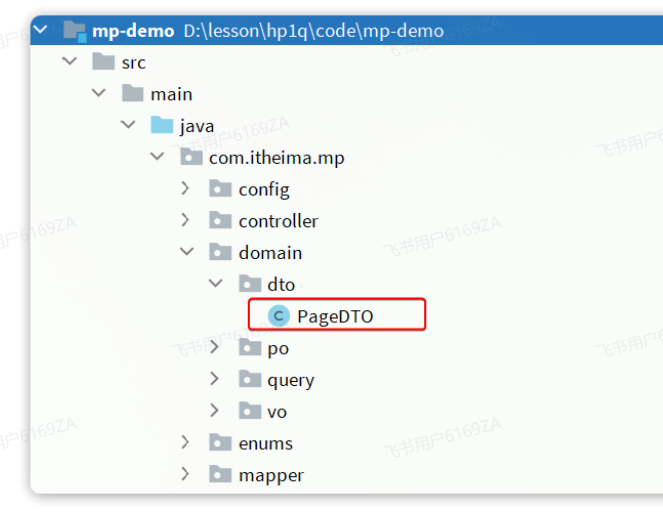Viewport: 663px width, 512px height.
Task: Expand the po package chevron
Action: pyautogui.click(x=215, y=348)
